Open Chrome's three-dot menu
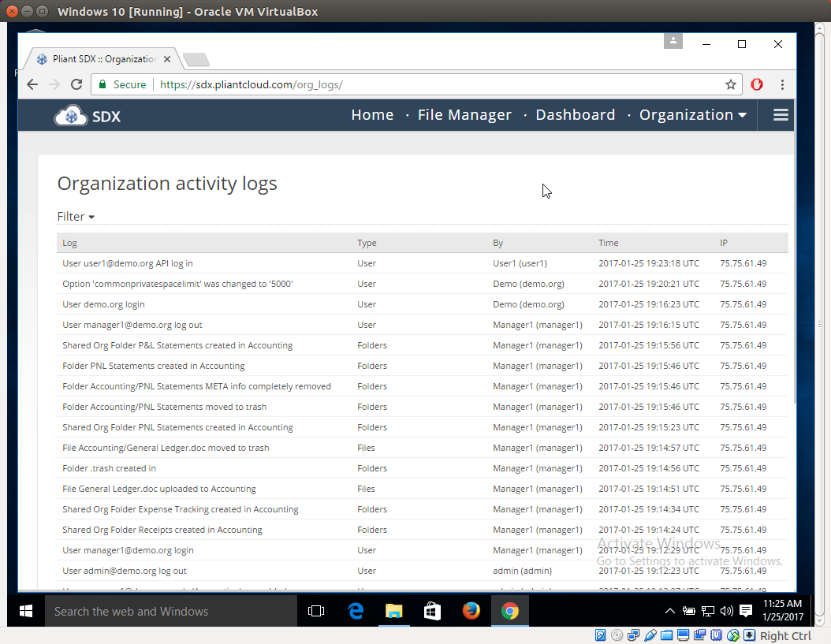This screenshot has width=831, height=644. [x=782, y=84]
